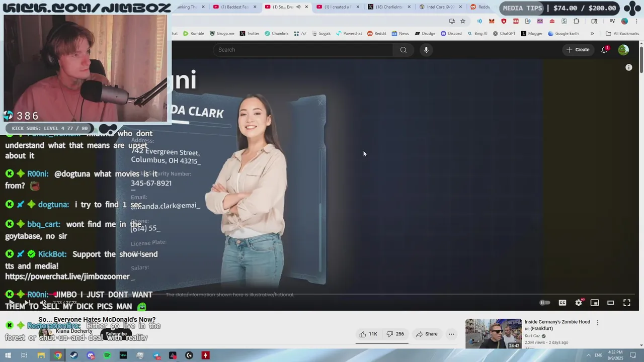Share the video using Share button
The width and height of the screenshot is (644, 362).
[x=427, y=334]
